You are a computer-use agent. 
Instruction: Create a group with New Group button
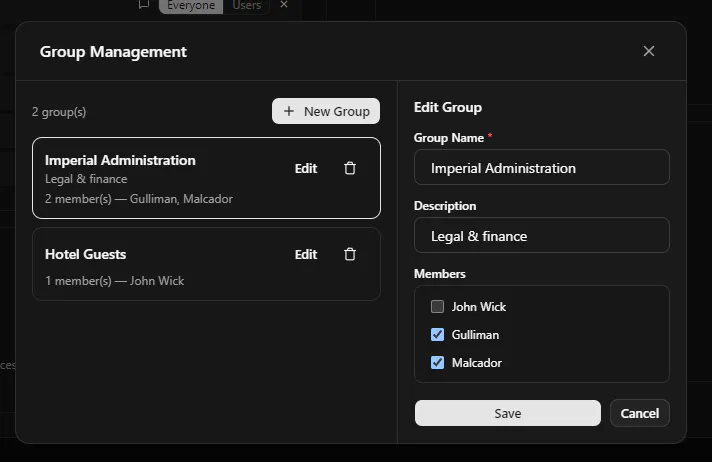pos(326,111)
